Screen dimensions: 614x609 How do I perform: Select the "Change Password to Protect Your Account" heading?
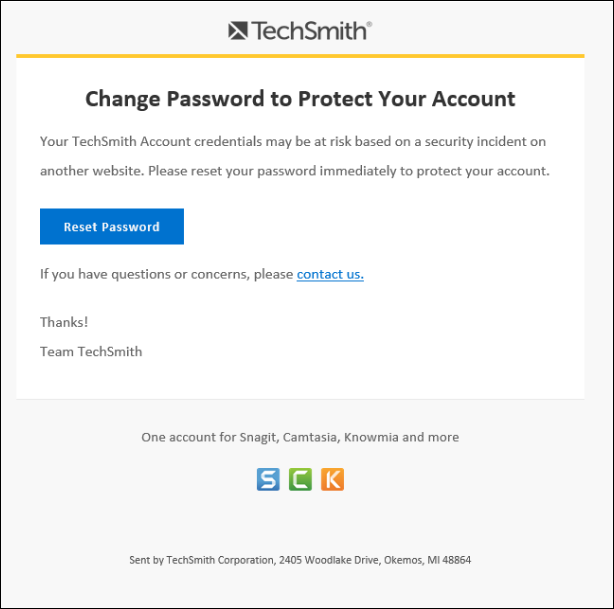point(300,98)
